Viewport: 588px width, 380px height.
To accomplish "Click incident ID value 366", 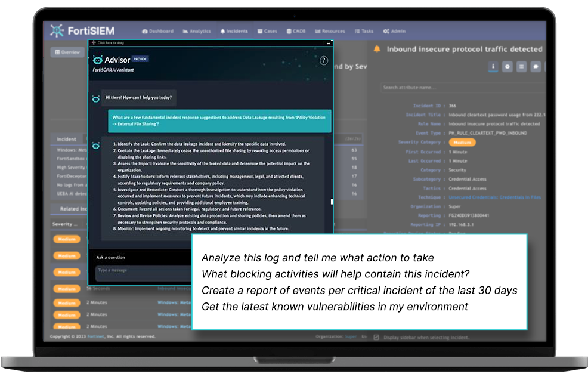I will 452,106.
